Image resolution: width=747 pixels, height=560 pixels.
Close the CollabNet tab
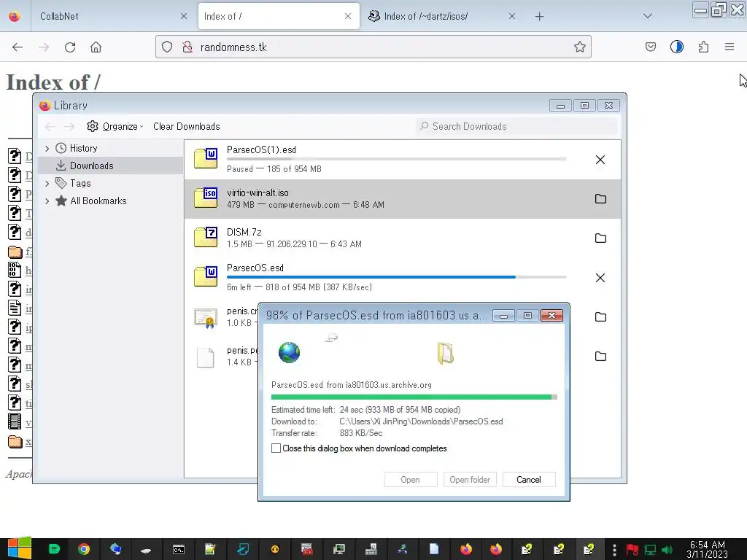(183, 16)
